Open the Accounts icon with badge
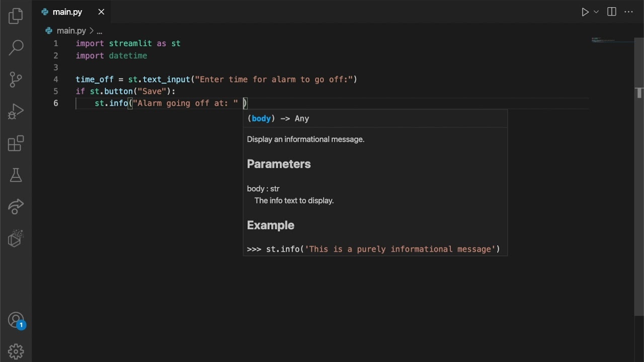 (17, 321)
